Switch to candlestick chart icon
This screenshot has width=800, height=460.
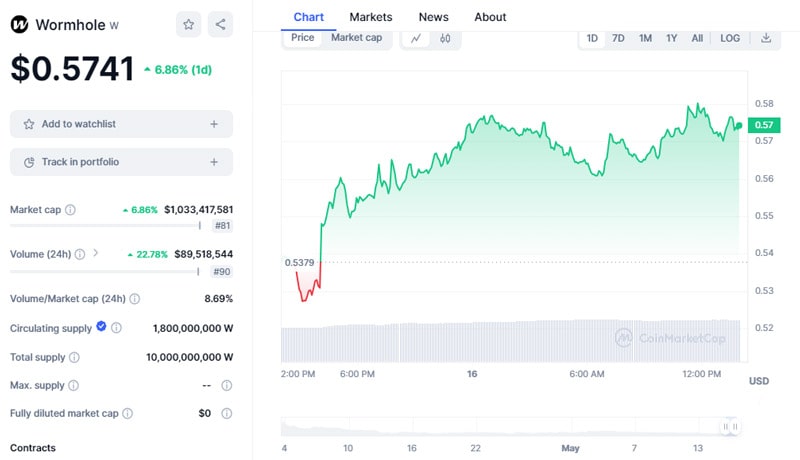point(445,38)
